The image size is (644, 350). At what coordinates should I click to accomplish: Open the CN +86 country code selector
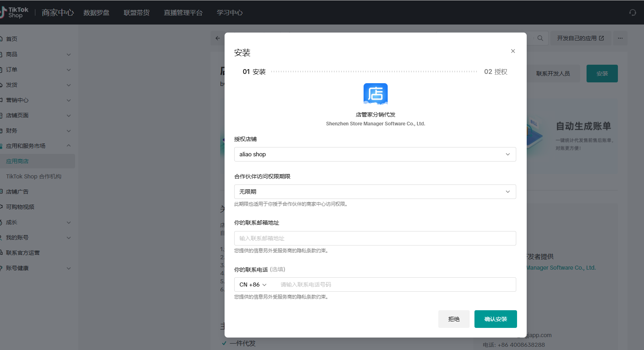(253, 285)
